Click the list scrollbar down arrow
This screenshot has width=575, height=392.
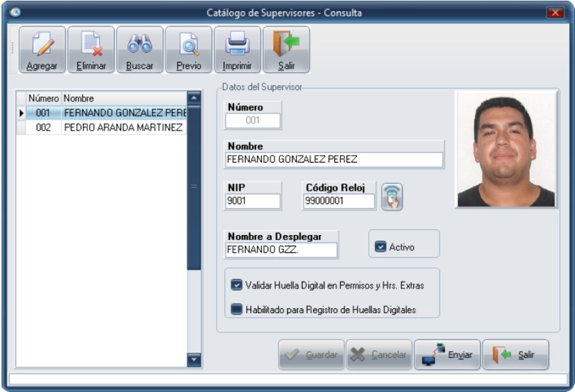click(x=194, y=359)
